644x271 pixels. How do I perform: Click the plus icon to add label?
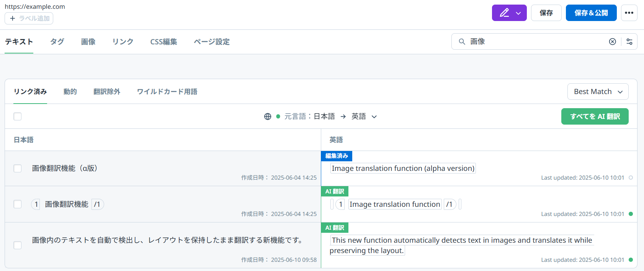[13, 18]
